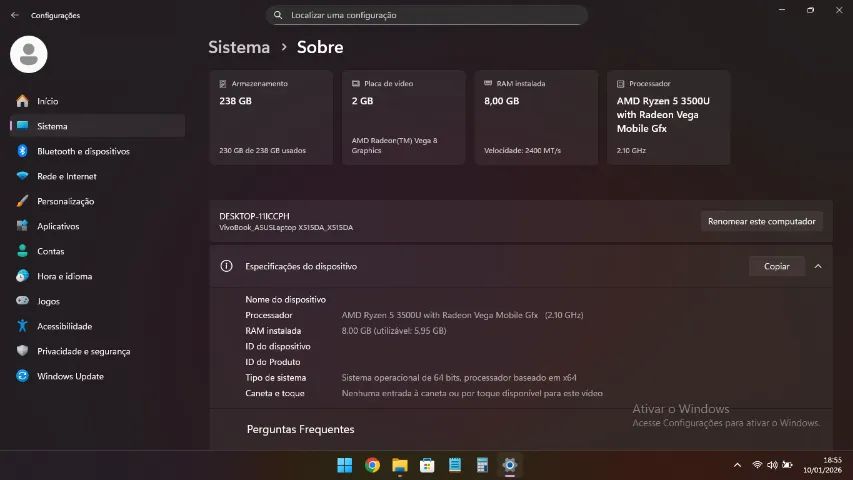Open Rede e Internet settings
This screenshot has height=480, width=853.
point(97,176)
